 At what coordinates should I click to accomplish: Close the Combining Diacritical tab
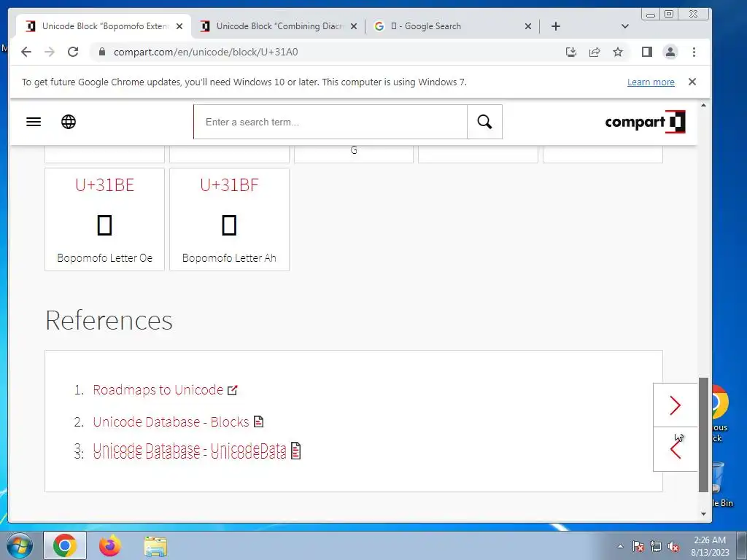(354, 26)
